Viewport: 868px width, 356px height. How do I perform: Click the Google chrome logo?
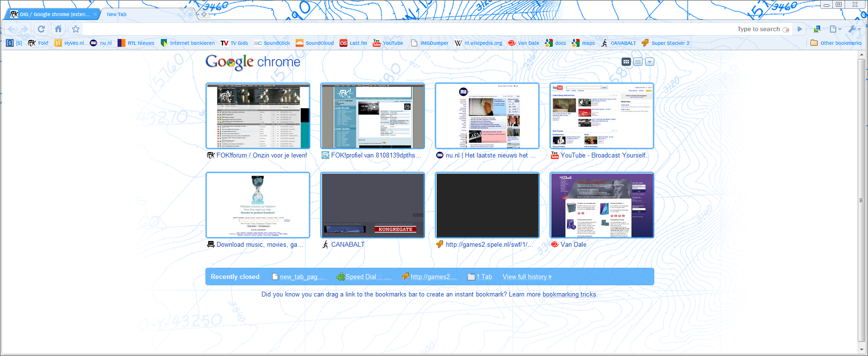point(253,62)
